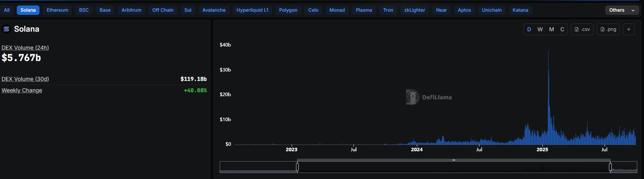Click the Weekly Change label

22,90
